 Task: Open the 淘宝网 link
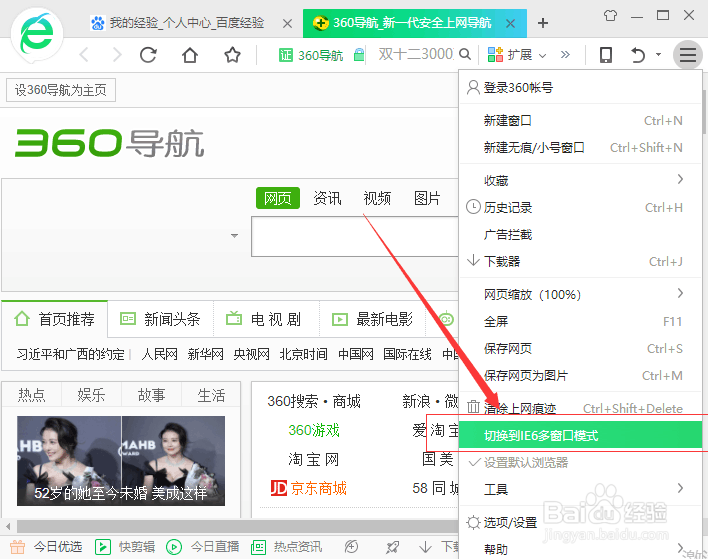(314, 460)
